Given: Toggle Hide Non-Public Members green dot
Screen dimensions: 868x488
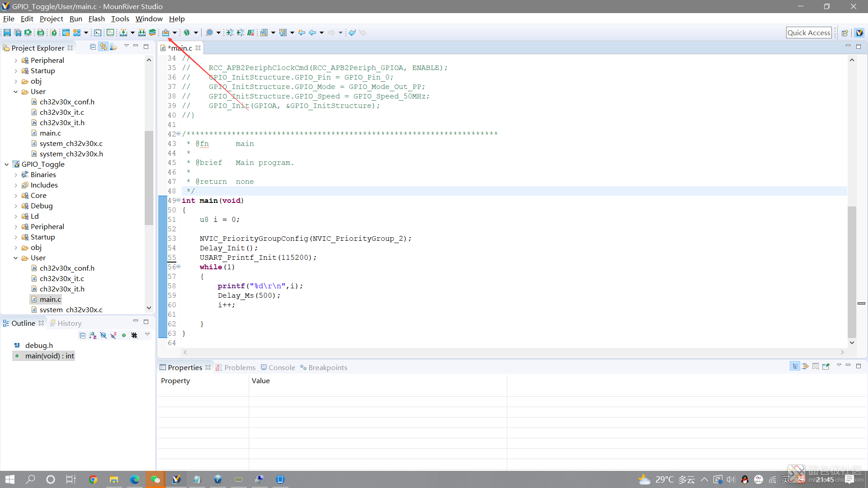Looking at the screenshot, I should pos(124,335).
